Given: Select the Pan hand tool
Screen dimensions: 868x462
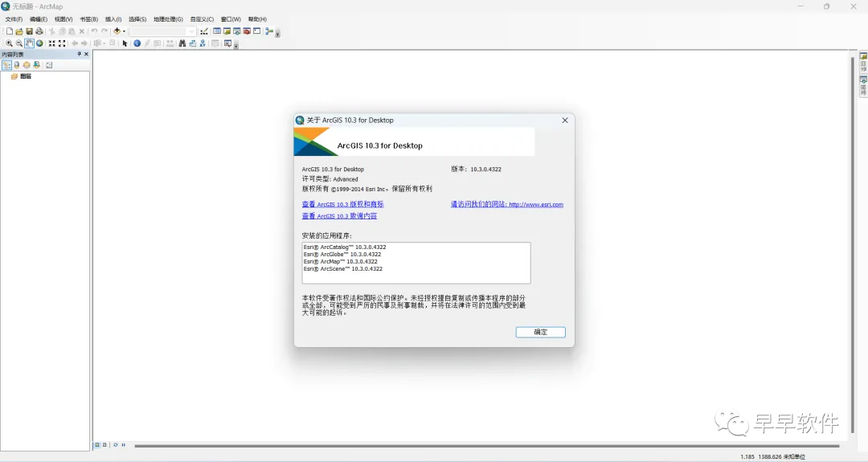Looking at the screenshot, I should [30, 43].
